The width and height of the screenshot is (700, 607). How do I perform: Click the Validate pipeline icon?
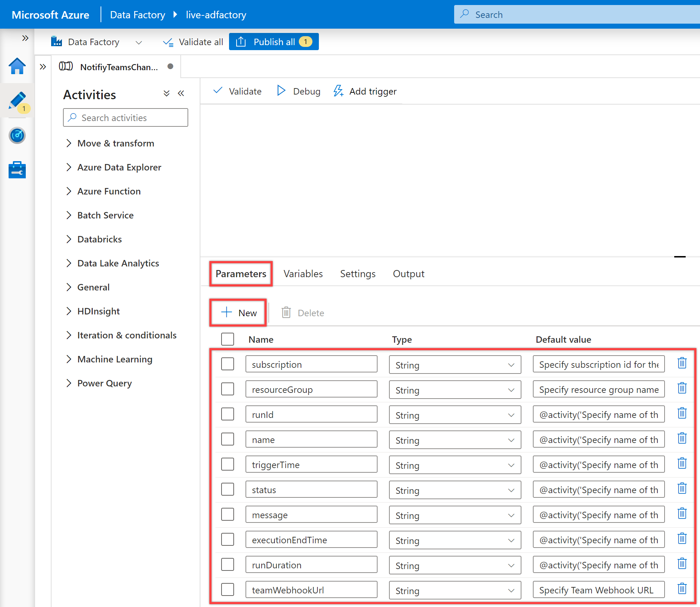coord(238,91)
